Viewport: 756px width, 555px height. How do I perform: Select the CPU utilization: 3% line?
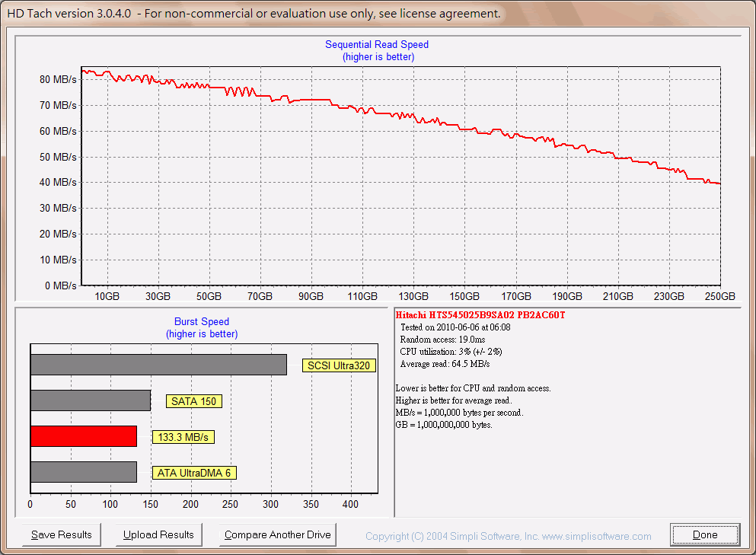(451, 352)
